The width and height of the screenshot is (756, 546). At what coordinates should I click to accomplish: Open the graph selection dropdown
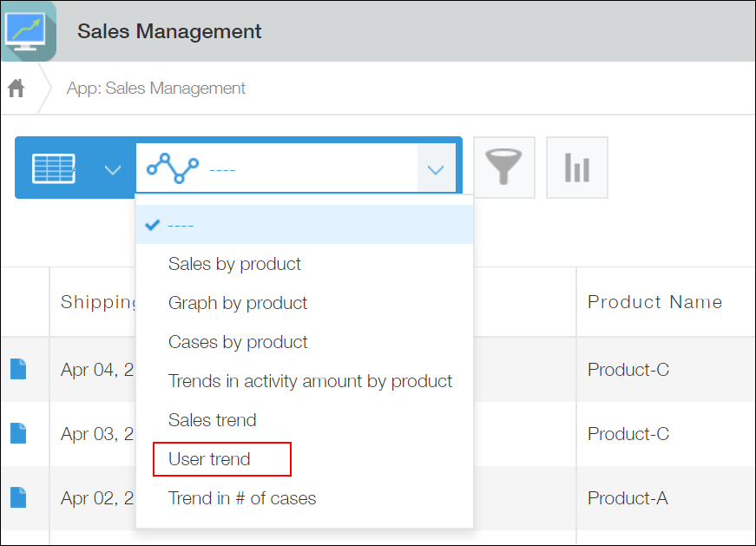[304, 167]
